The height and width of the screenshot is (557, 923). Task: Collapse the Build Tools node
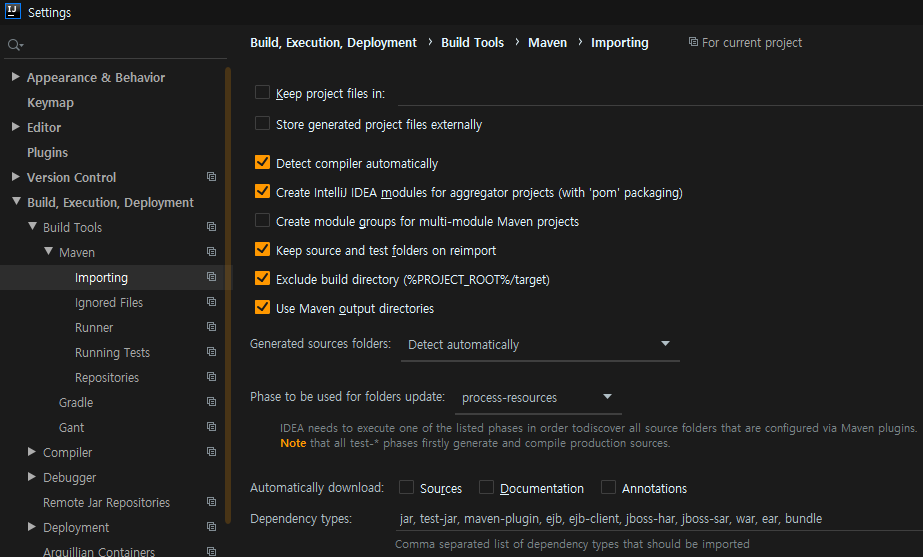(x=32, y=226)
